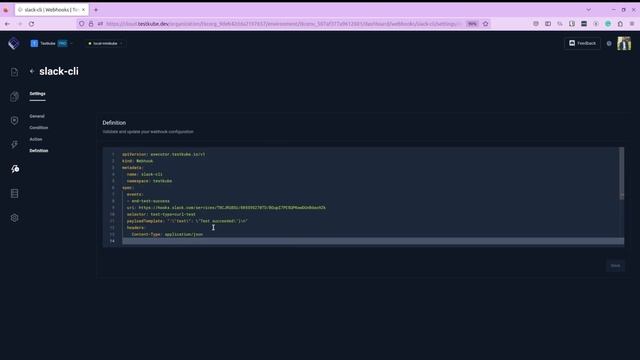Open the Action settings section
The height and width of the screenshot is (360, 640).
[x=36, y=139]
